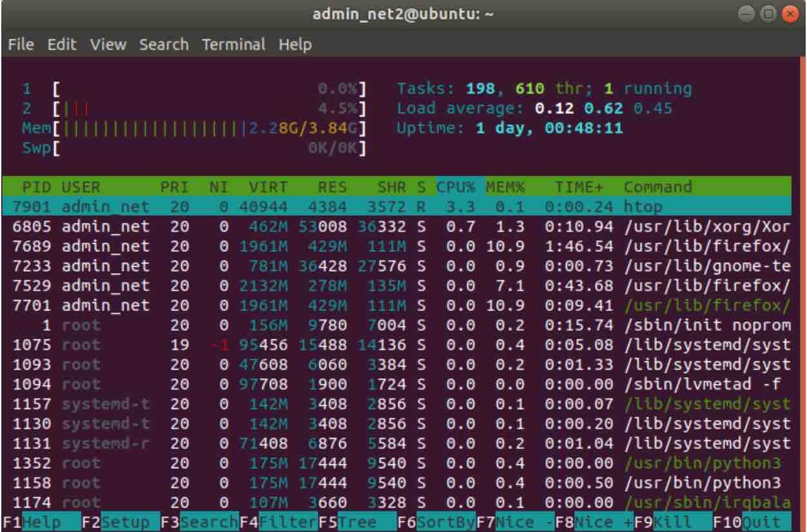Click the F10 Quit function button
The image size is (807, 532).
751,522
